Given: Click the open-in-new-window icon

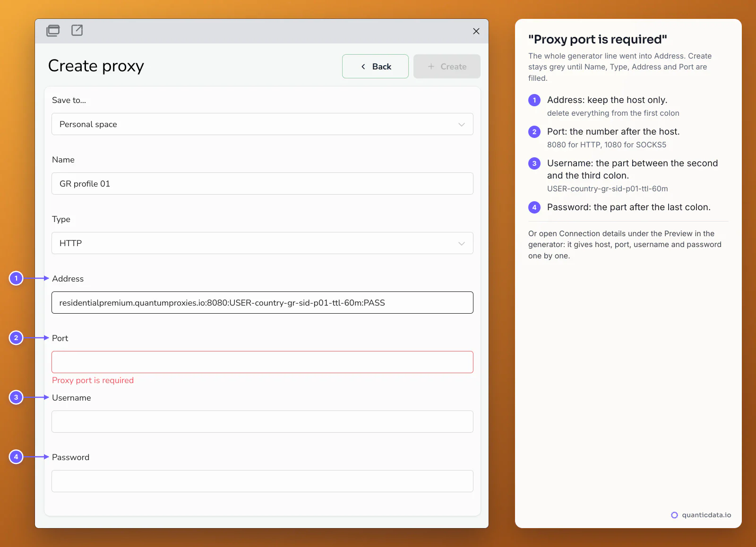Looking at the screenshot, I should (x=77, y=30).
